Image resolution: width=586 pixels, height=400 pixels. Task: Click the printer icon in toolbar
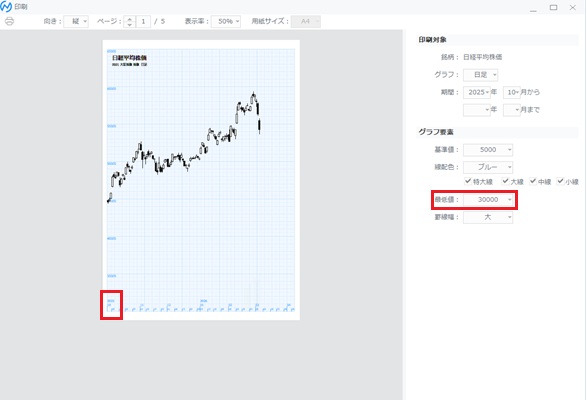(x=10, y=21)
